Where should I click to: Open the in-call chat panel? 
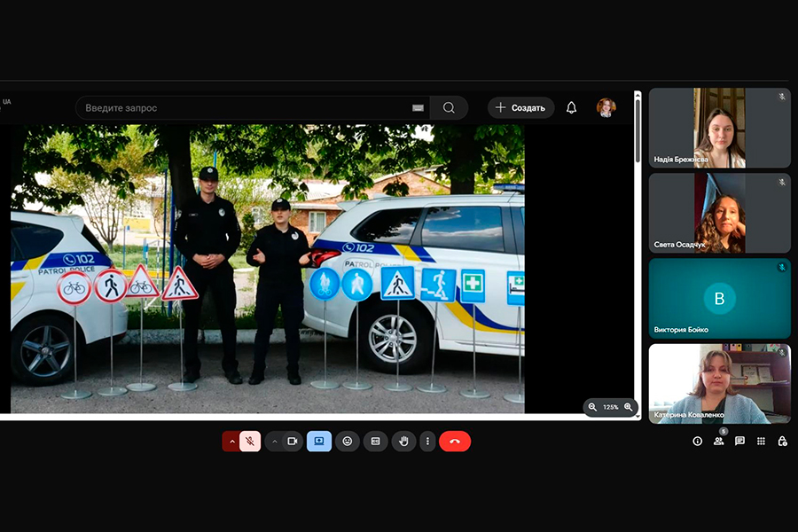tap(739, 442)
